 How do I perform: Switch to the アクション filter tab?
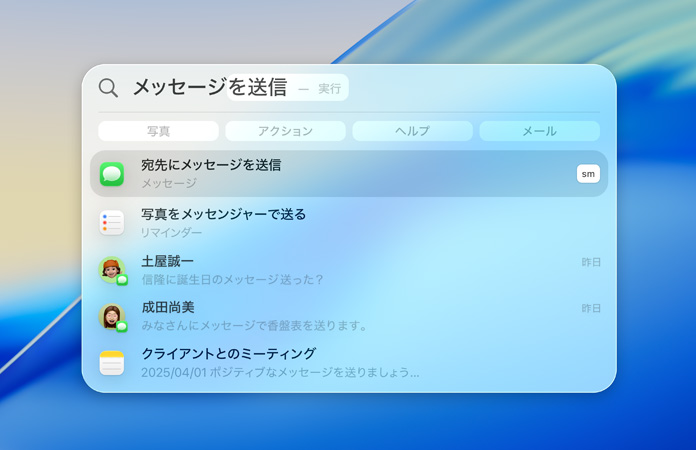[x=285, y=131]
